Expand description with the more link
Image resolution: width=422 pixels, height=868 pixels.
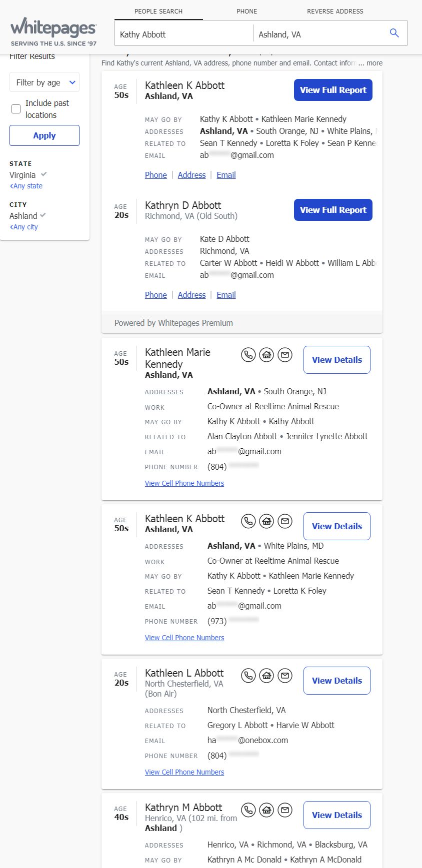[374, 63]
